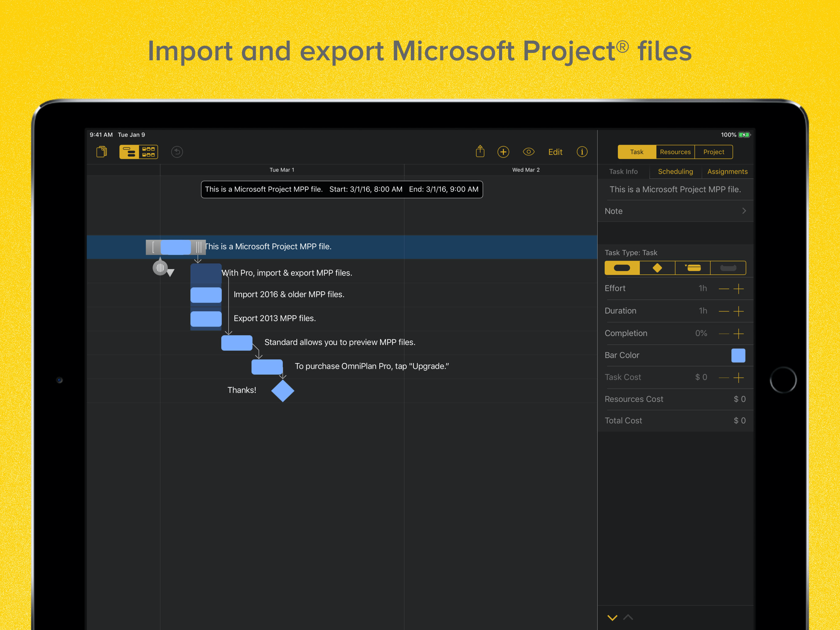The width and height of the screenshot is (840, 630).
Task: Tap the Edit button
Action: click(x=555, y=152)
